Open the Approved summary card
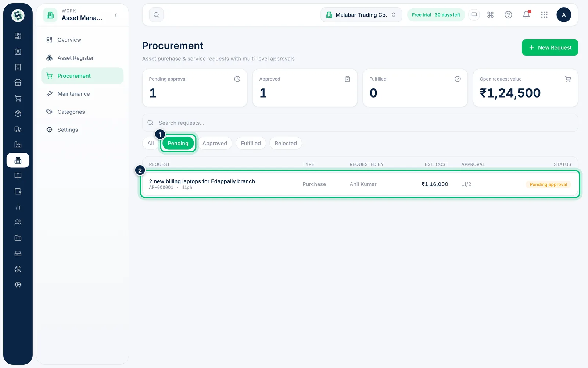 pyautogui.click(x=305, y=88)
